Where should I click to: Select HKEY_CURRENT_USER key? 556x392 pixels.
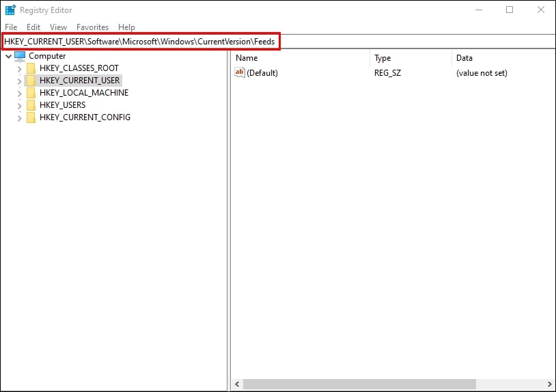tap(79, 81)
